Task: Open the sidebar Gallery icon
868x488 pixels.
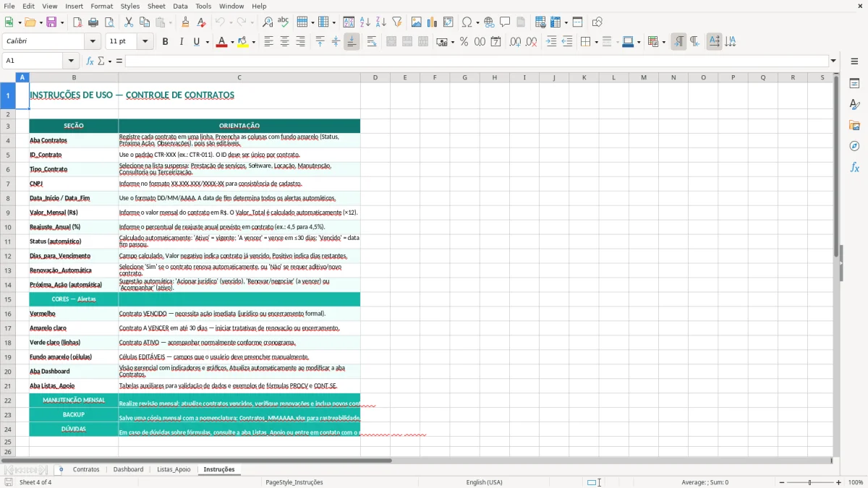Action: coord(854,126)
